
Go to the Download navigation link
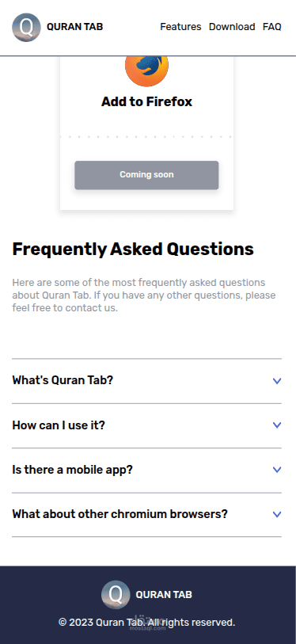(232, 27)
